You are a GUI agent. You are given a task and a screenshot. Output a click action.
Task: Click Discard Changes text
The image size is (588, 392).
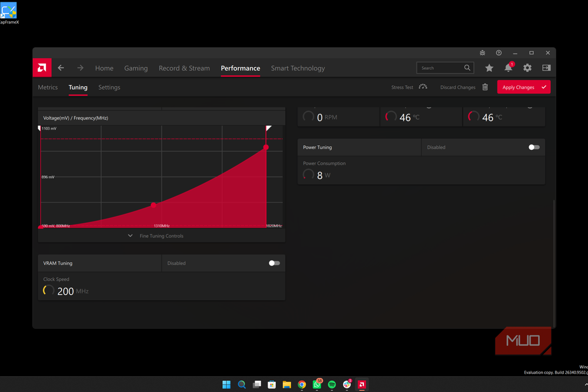click(457, 88)
